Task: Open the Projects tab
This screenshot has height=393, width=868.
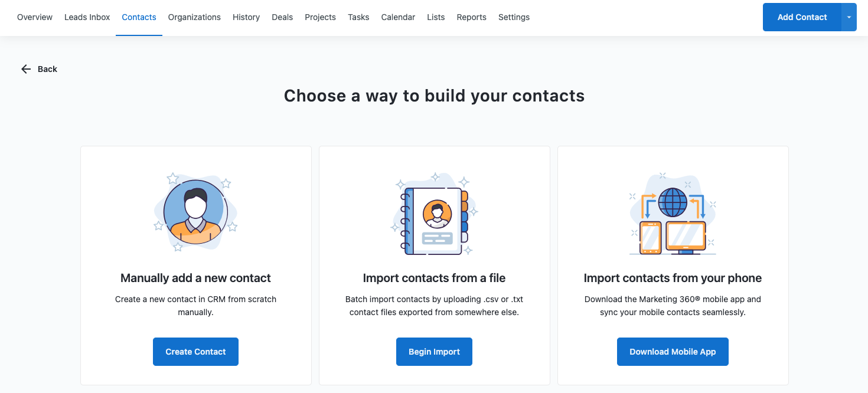Action: tap(320, 17)
